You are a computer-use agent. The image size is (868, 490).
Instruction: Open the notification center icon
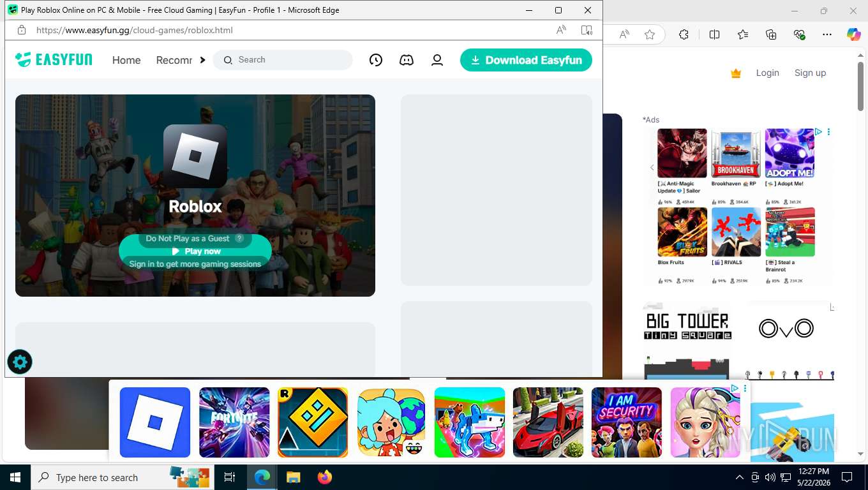coord(847,477)
